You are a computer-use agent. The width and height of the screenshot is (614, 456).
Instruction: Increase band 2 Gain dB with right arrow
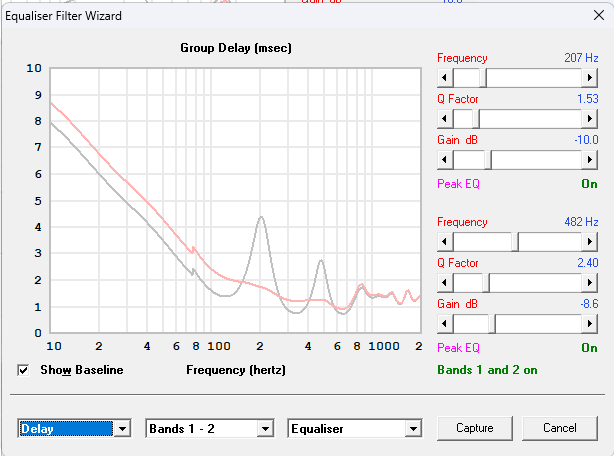[x=589, y=324]
